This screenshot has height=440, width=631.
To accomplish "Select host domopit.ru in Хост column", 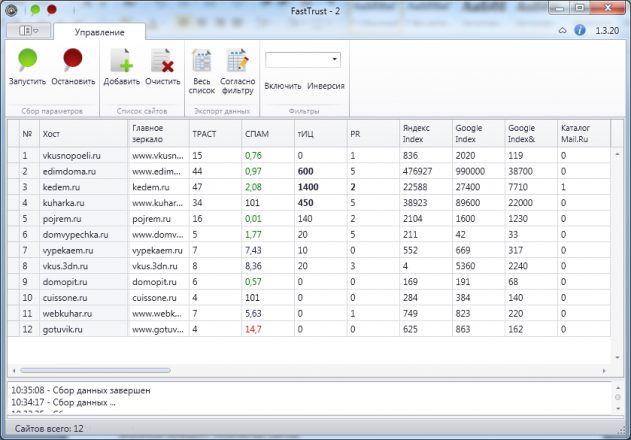I will click(x=83, y=282).
